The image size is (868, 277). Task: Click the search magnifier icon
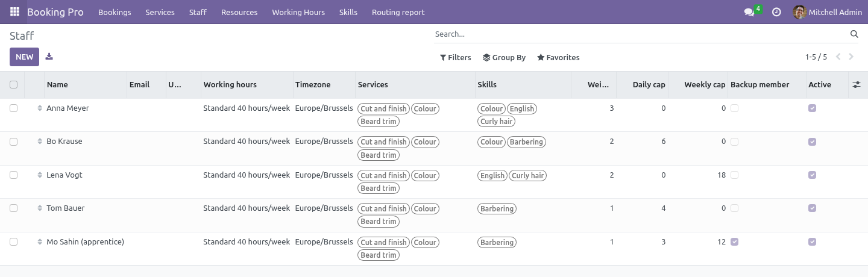(854, 34)
